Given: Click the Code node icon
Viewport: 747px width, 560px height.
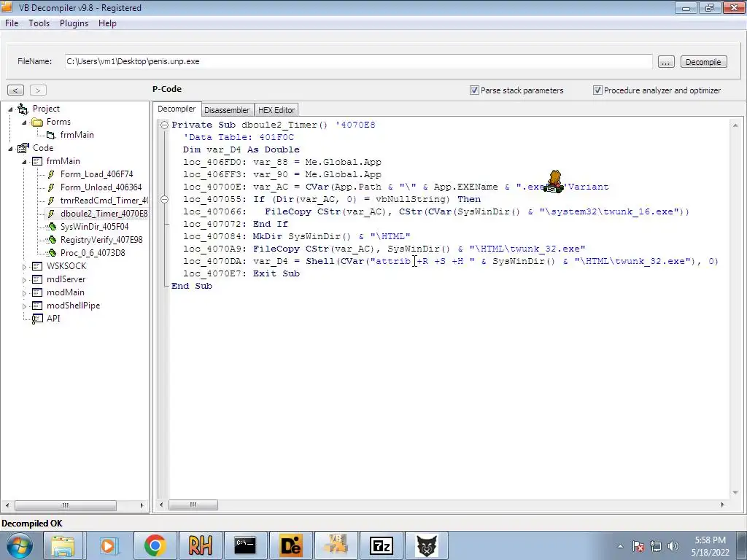Looking at the screenshot, I should [23, 148].
